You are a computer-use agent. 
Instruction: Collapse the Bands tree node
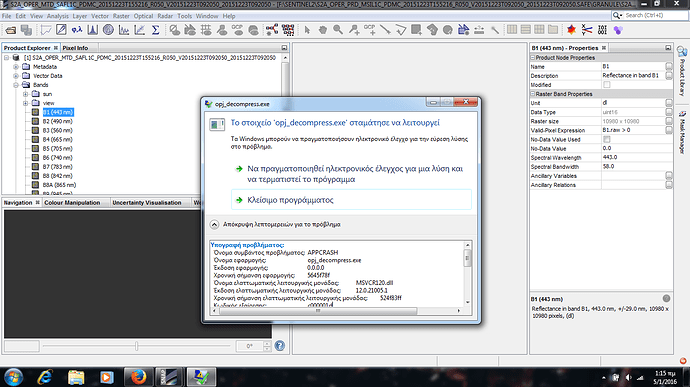tap(16, 85)
